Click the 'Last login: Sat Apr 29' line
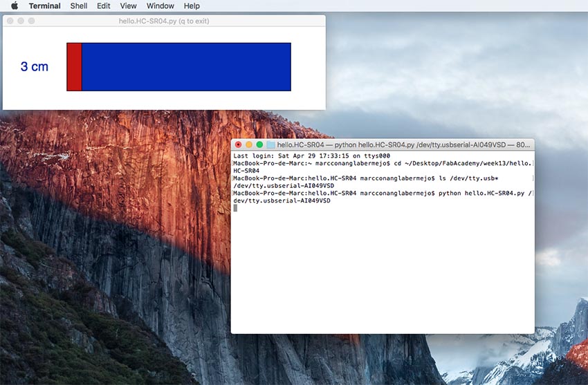This screenshot has height=385, width=588. tap(311, 156)
